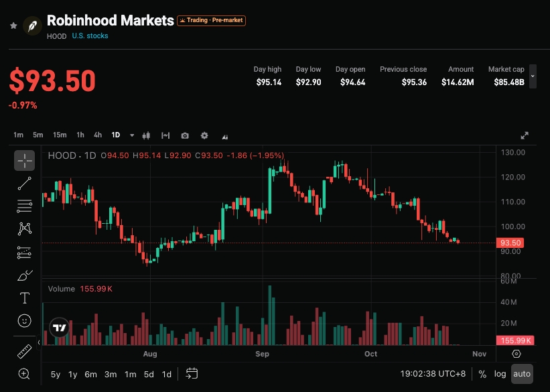Viewport: 550px width, 392px height.
Task: Select the trend line drawing tool
Action: click(25, 183)
